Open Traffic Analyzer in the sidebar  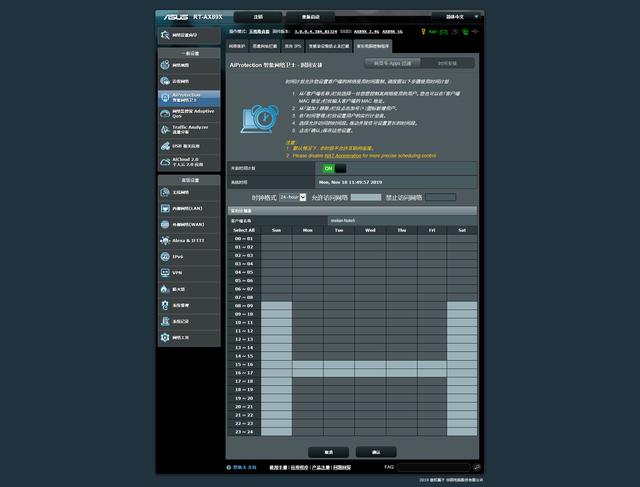pos(189,128)
